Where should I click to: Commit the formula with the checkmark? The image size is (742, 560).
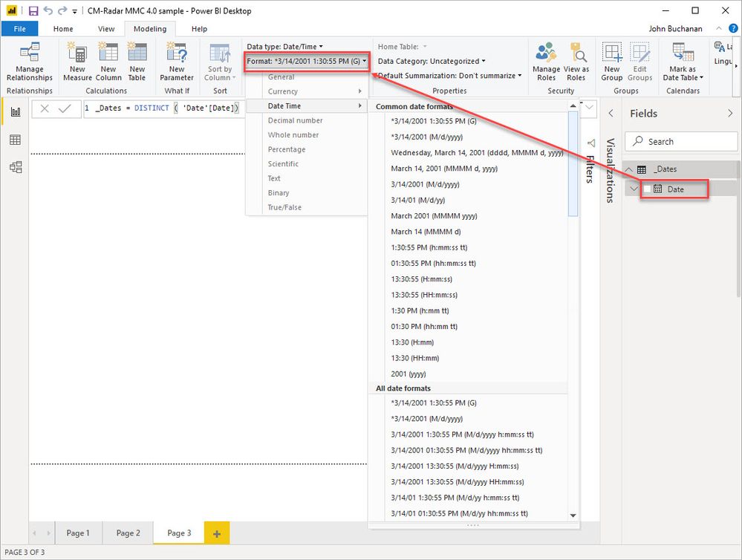pos(65,108)
